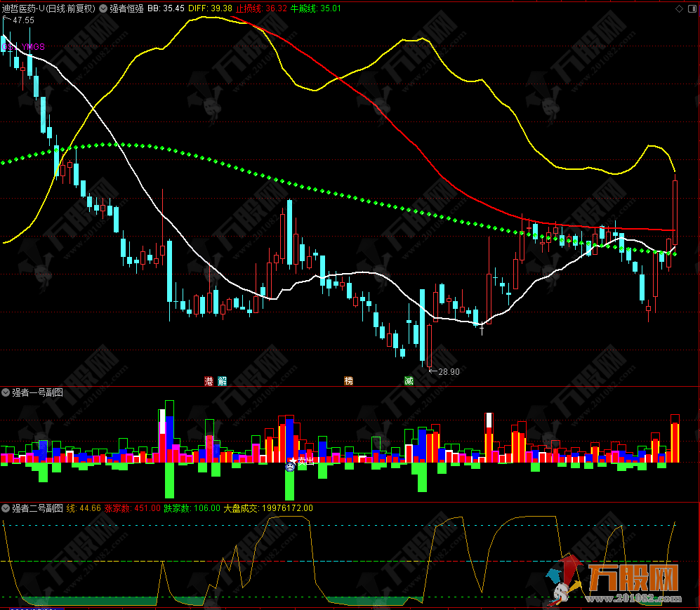Viewport: 700px width, 610px height.
Task: Open the 强者恒强 indicator dropdown arrow
Action: pyautogui.click(x=103, y=8)
